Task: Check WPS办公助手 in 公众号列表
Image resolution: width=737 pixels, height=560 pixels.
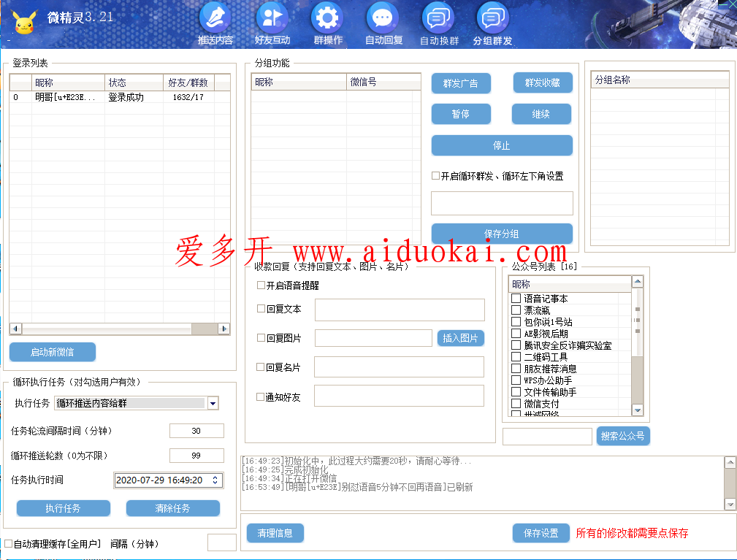Action: click(516, 380)
